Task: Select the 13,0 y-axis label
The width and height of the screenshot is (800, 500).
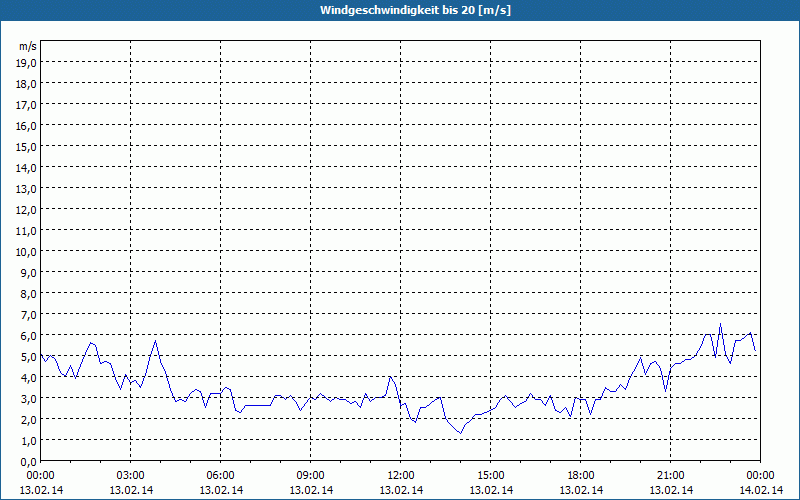Action: point(27,189)
